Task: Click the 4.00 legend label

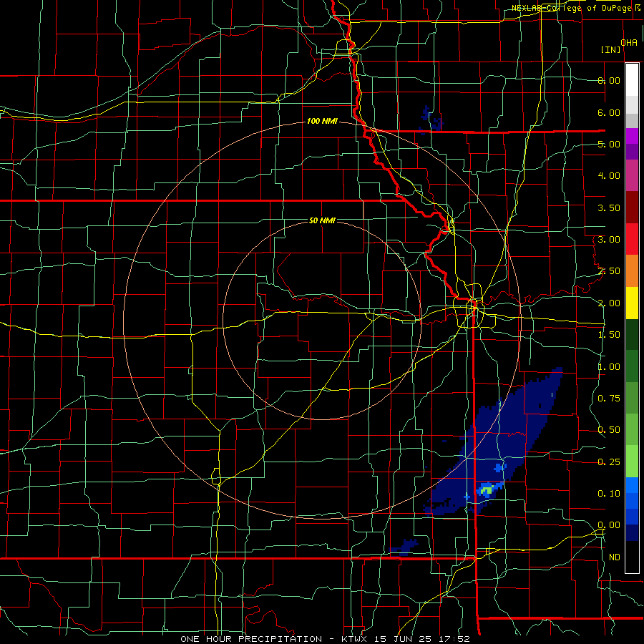Action: click(x=609, y=176)
